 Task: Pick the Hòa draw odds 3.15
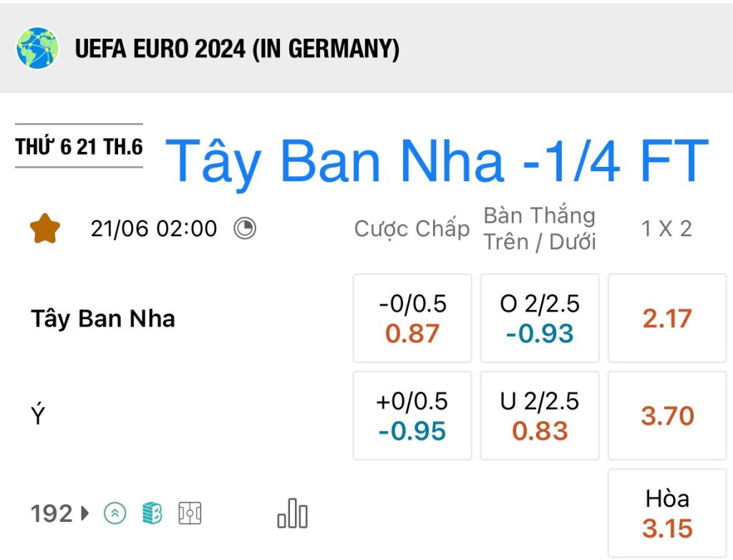[x=667, y=513]
